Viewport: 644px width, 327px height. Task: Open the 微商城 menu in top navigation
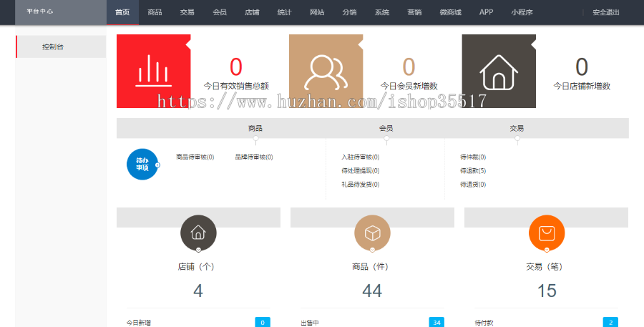(x=451, y=12)
